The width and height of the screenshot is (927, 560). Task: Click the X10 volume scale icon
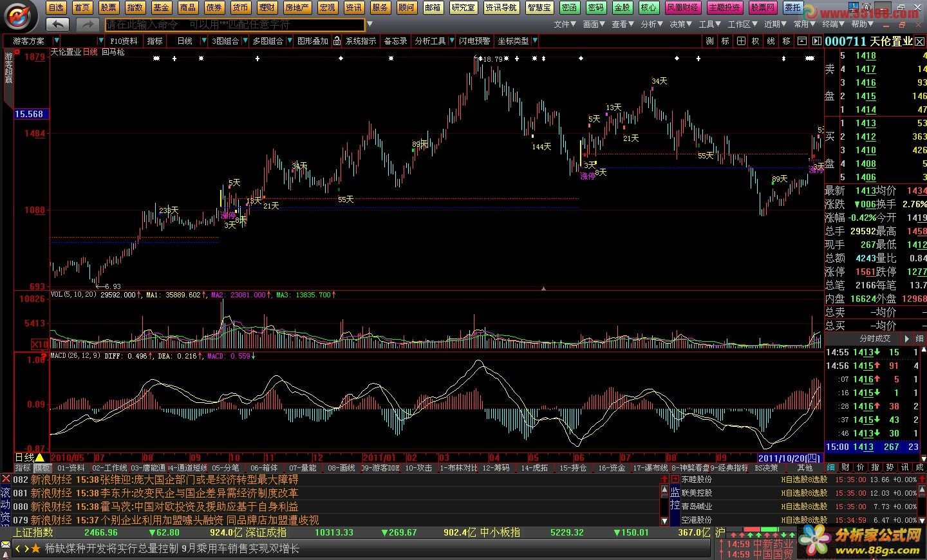tap(41, 345)
